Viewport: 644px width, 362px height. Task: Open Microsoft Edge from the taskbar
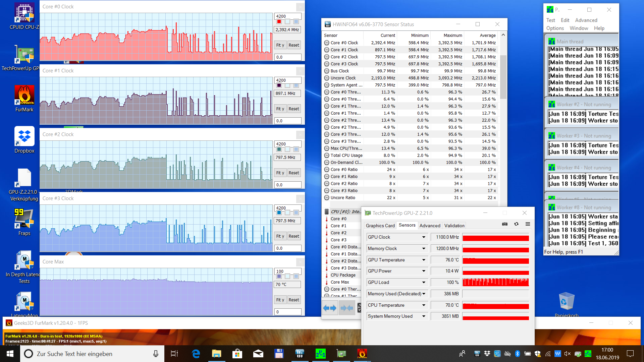(x=196, y=354)
